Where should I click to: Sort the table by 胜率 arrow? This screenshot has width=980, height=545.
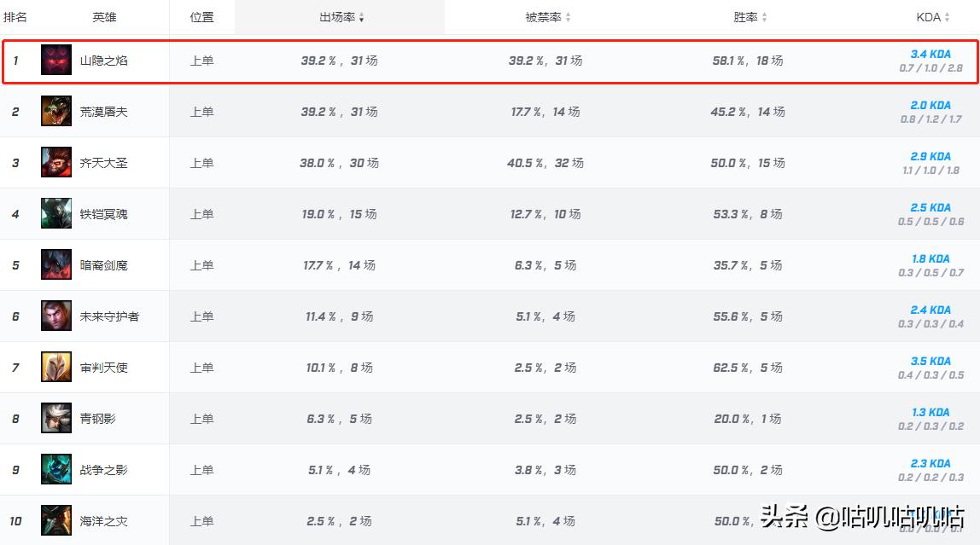coord(764,18)
